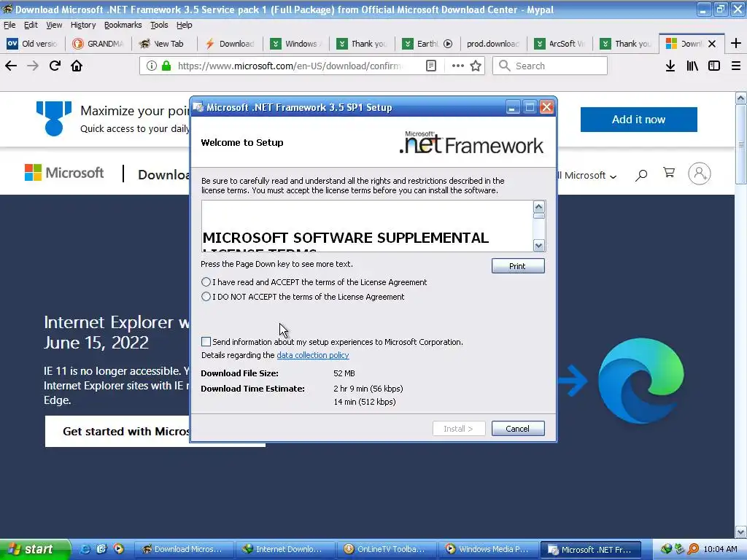Switch to the prod.download tab
Viewport: 747px width, 560px height.
click(x=493, y=43)
